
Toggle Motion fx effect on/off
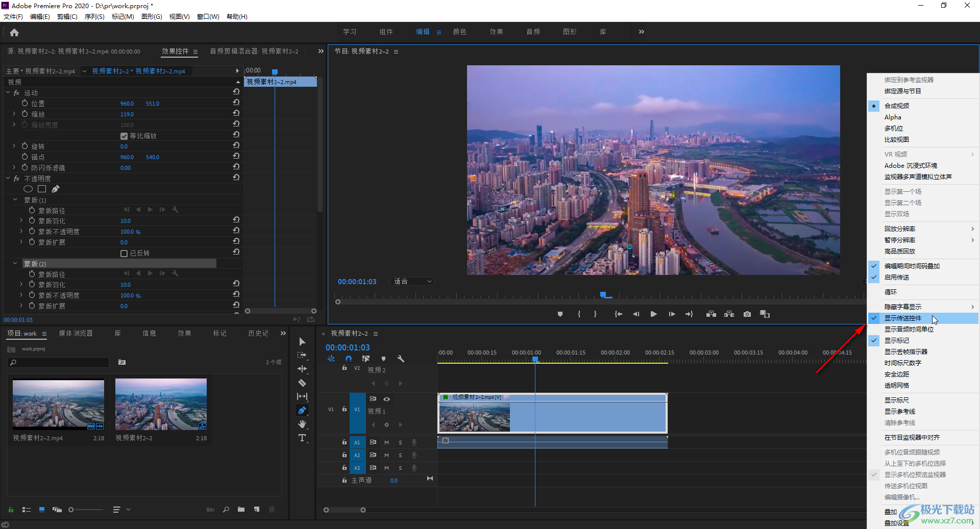click(x=16, y=93)
